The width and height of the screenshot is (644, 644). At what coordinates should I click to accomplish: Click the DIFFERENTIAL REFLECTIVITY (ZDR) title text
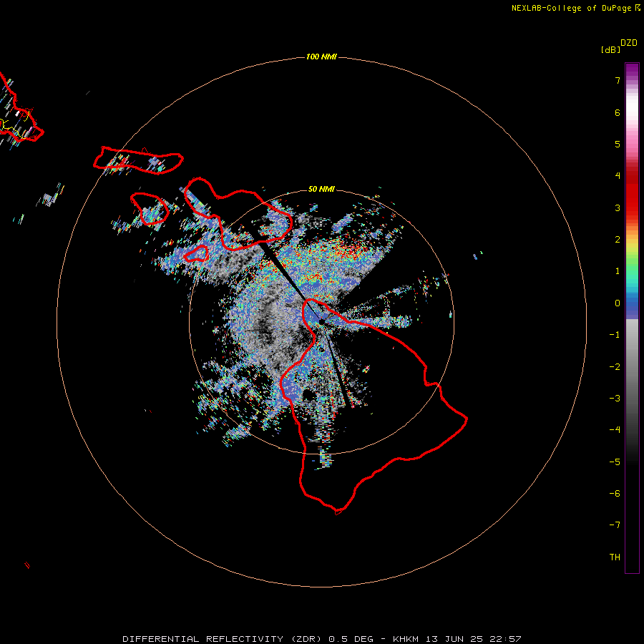(x=223, y=639)
